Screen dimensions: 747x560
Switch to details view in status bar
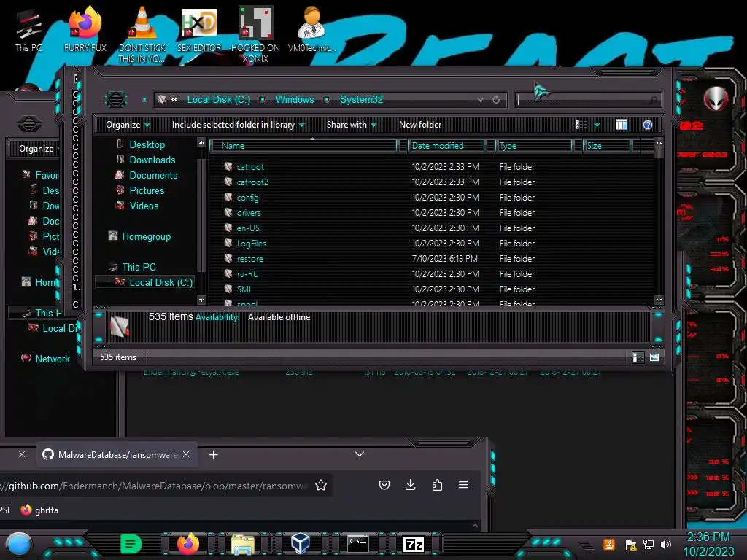point(638,357)
